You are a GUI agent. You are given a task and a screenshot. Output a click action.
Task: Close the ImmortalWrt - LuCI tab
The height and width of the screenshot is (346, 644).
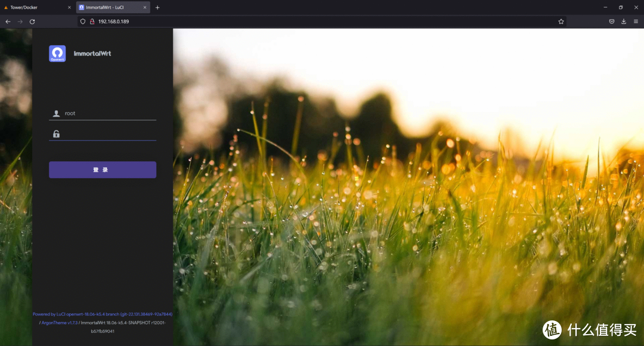tap(144, 7)
